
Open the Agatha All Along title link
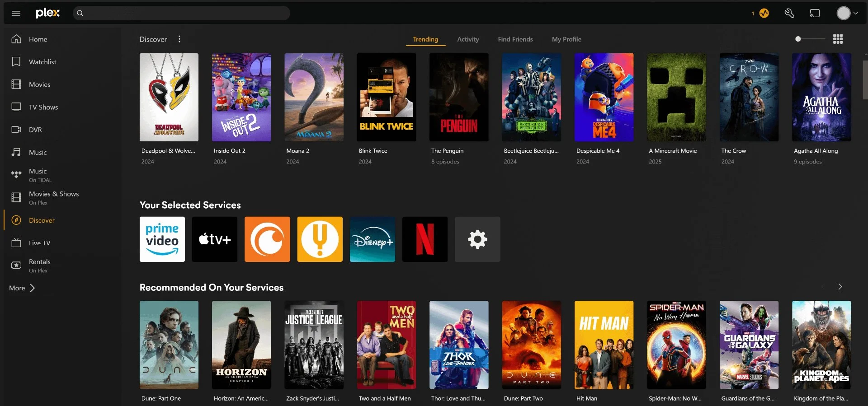tap(816, 151)
